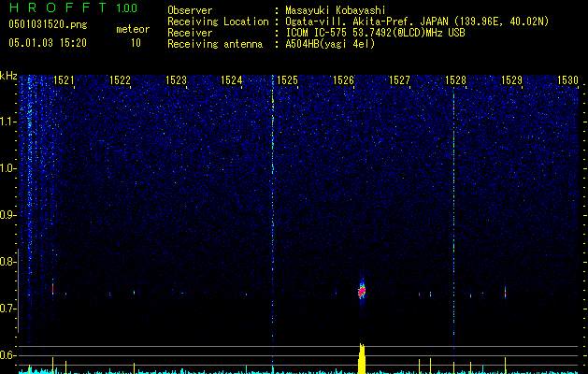Click the date stamp 05.01.03 15:20
The width and height of the screenshot is (588, 374).
click(x=48, y=43)
